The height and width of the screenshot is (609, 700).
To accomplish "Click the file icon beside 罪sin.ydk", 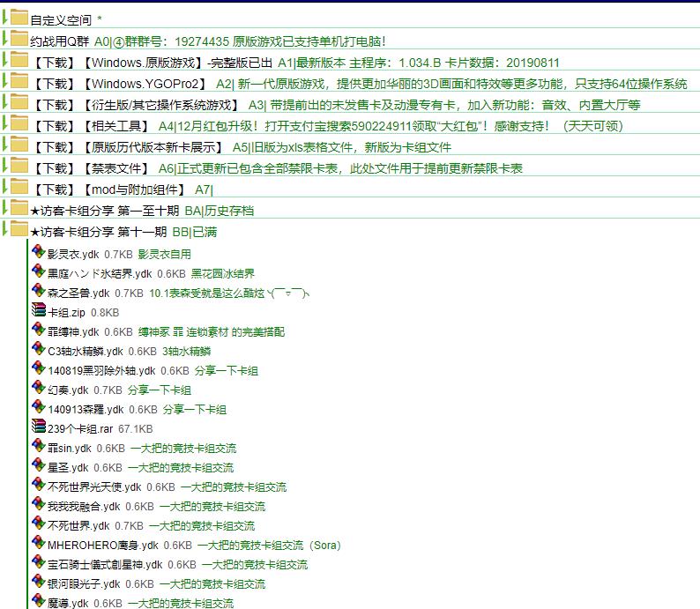I will point(39,445).
